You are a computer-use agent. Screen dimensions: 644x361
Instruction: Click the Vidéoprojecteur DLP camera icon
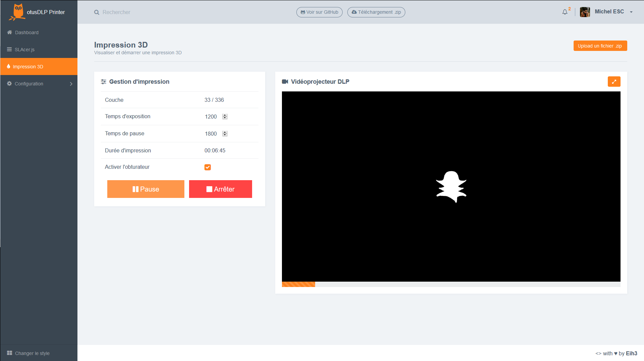[x=285, y=82]
